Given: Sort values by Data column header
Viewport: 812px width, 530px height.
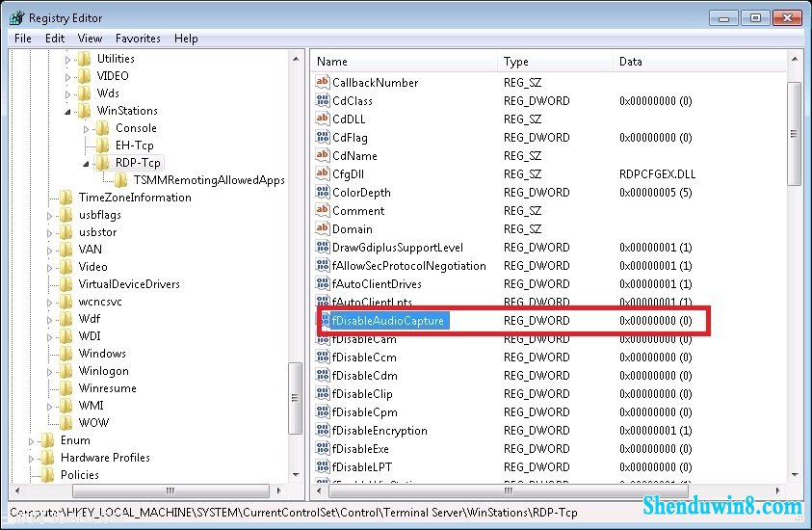Looking at the screenshot, I should pyautogui.click(x=700, y=61).
